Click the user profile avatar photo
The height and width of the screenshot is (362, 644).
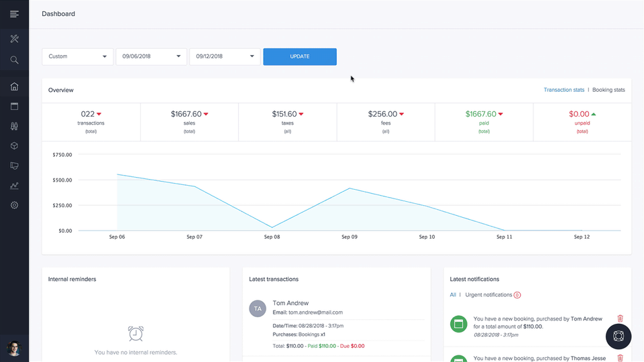point(14,349)
